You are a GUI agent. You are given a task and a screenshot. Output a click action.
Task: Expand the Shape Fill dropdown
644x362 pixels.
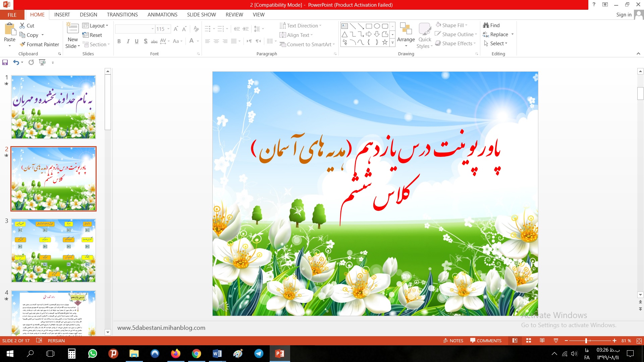pyautogui.click(x=466, y=25)
